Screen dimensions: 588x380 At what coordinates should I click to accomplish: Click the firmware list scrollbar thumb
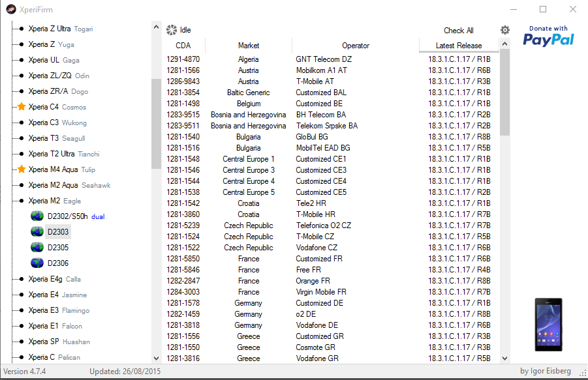[504, 93]
